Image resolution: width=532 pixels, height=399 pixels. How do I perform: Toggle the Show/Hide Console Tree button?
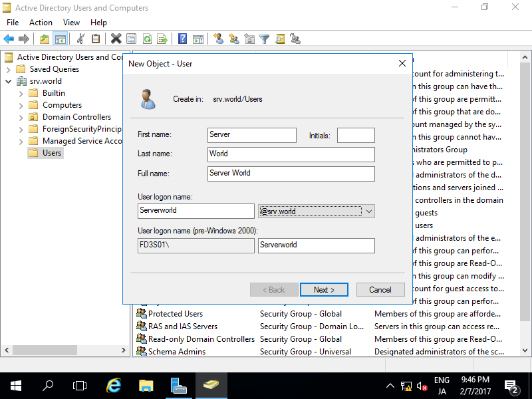coord(59,38)
